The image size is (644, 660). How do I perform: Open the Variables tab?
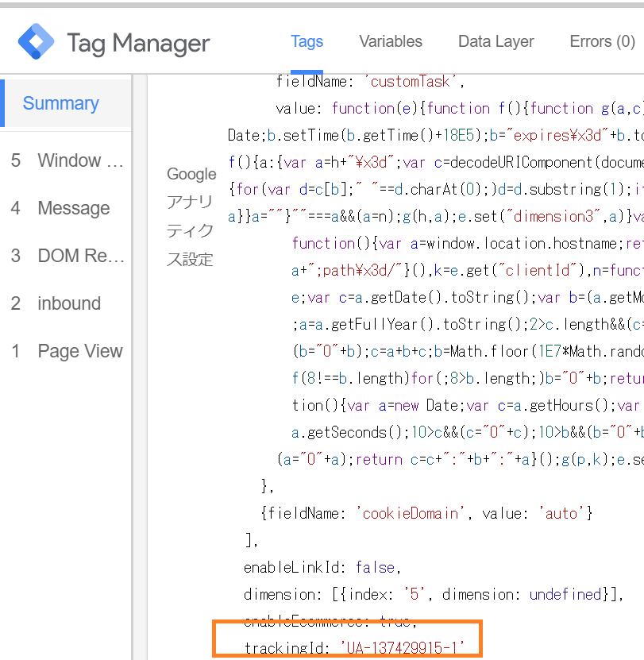(x=390, y=41)
